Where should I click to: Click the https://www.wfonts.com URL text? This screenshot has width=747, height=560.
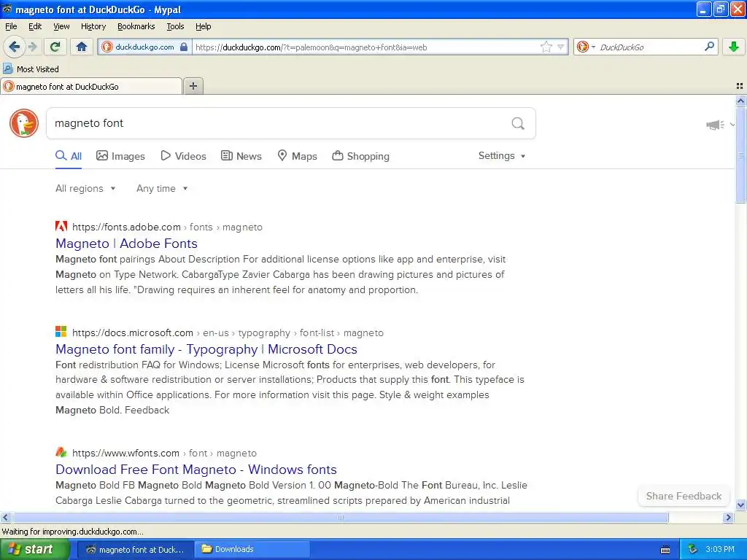125,454
